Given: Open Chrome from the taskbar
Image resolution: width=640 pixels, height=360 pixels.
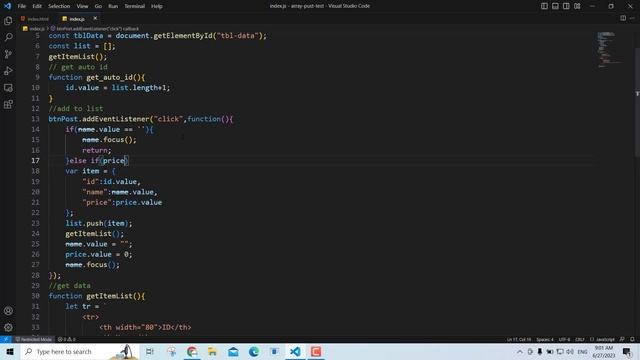Looking at the screenshot, I should coord(192,351).
